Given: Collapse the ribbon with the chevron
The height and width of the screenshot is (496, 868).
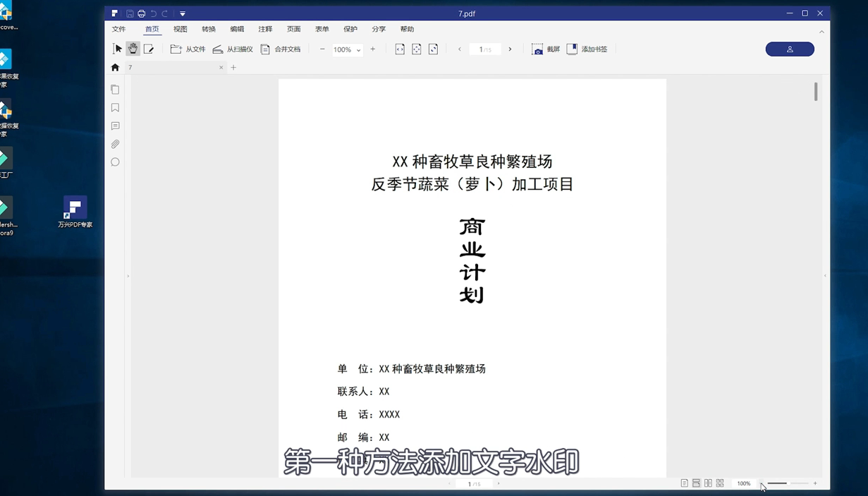Looking at the screenshot, I should 821,32.
